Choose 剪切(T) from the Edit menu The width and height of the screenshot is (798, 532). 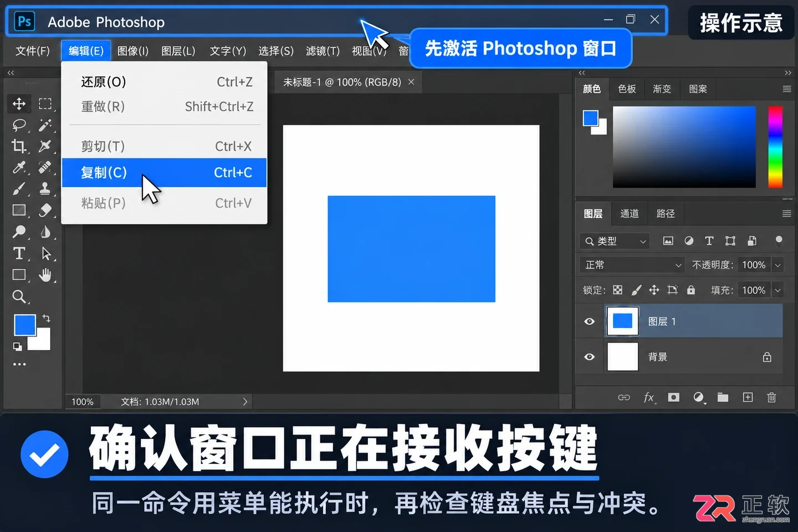(x=165, y=146)
